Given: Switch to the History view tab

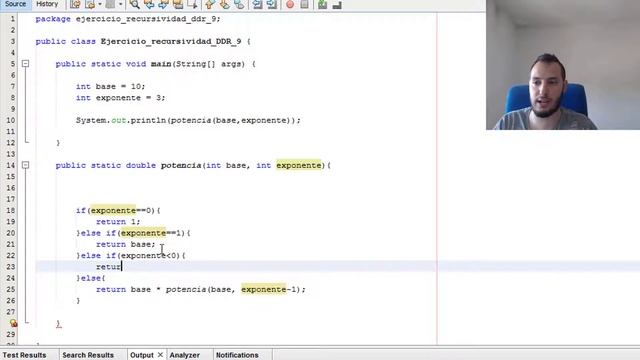Looking at the screenshot, I should click(47, 4).
